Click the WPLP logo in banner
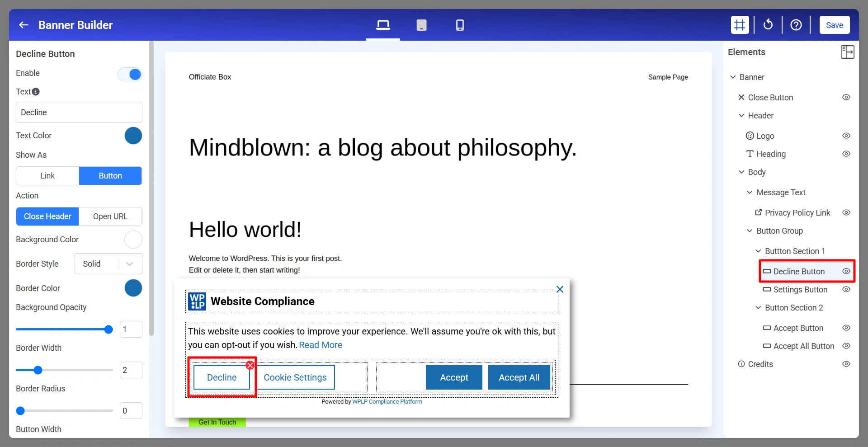 (197, 301)
